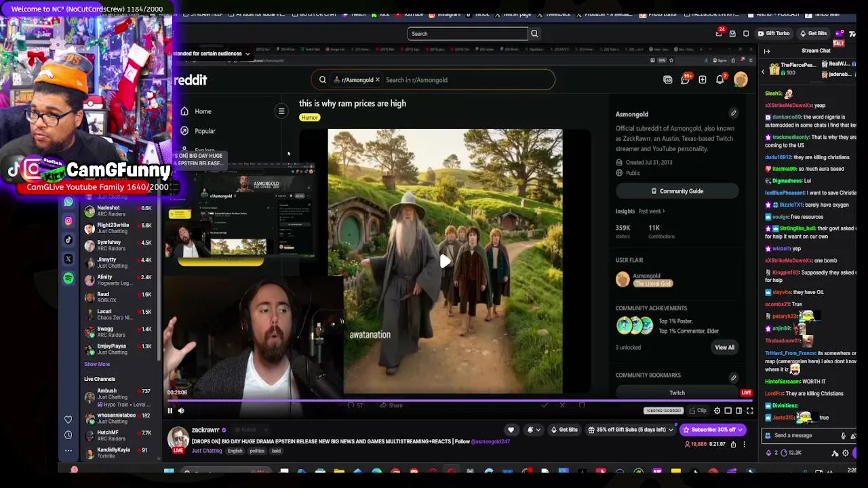Open sidebar clock history icon

(68, 435)
